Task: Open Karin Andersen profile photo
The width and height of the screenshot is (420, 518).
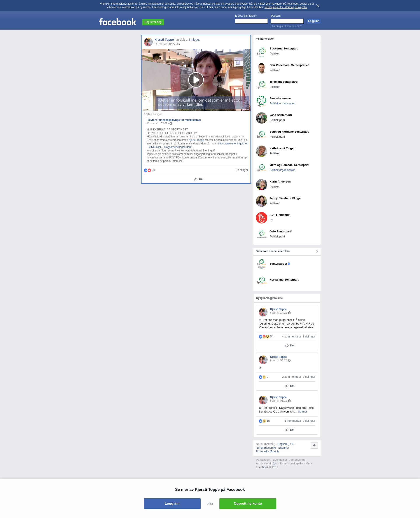Action: tap(262, 185)
